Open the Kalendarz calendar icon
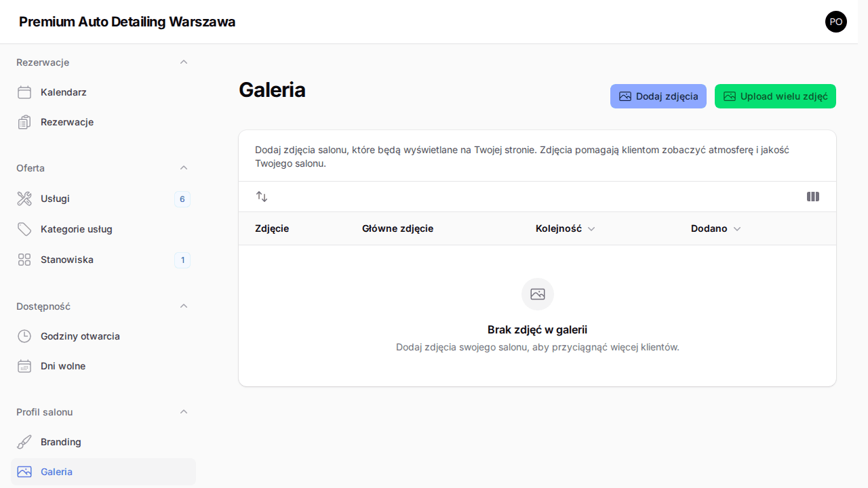This screenshot has height=488, width=868. [24, 92]
